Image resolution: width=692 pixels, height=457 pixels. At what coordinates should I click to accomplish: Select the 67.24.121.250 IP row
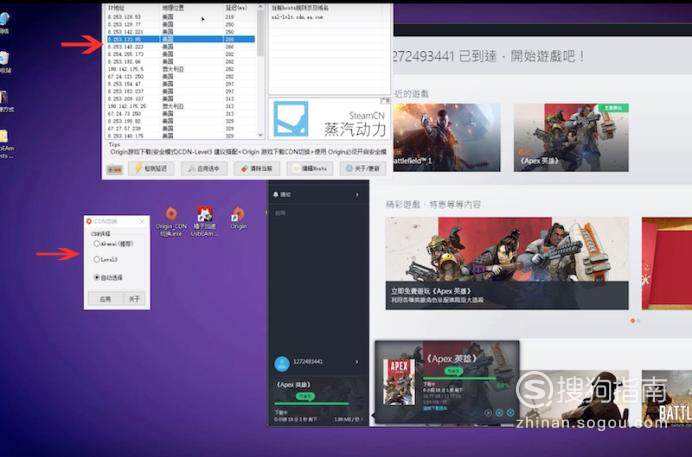181,76
